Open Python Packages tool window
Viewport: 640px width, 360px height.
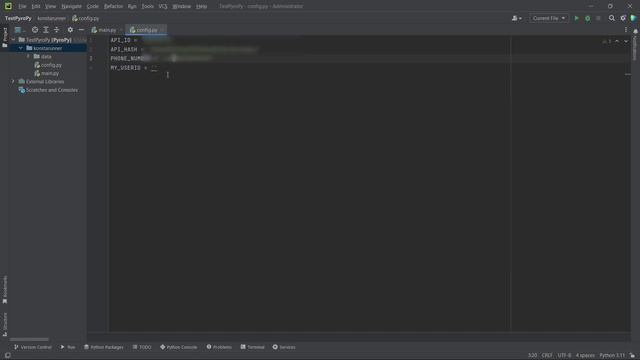click(104, 347)
